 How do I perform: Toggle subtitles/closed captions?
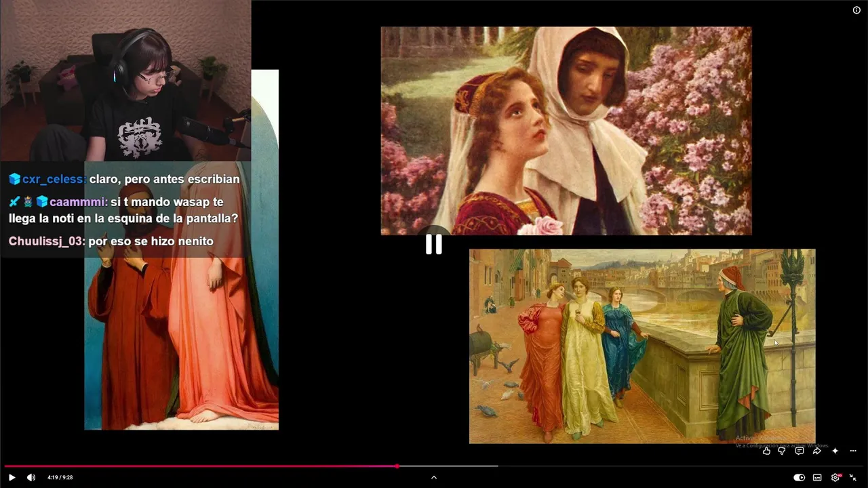pyautogui.click(x=817, y=477)
